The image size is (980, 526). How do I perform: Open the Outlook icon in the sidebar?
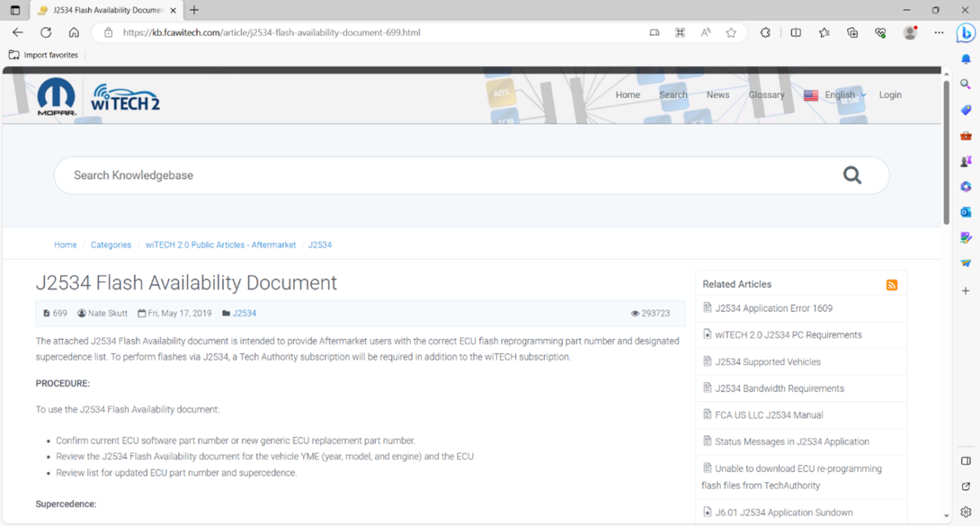click(x=965, y=212)
